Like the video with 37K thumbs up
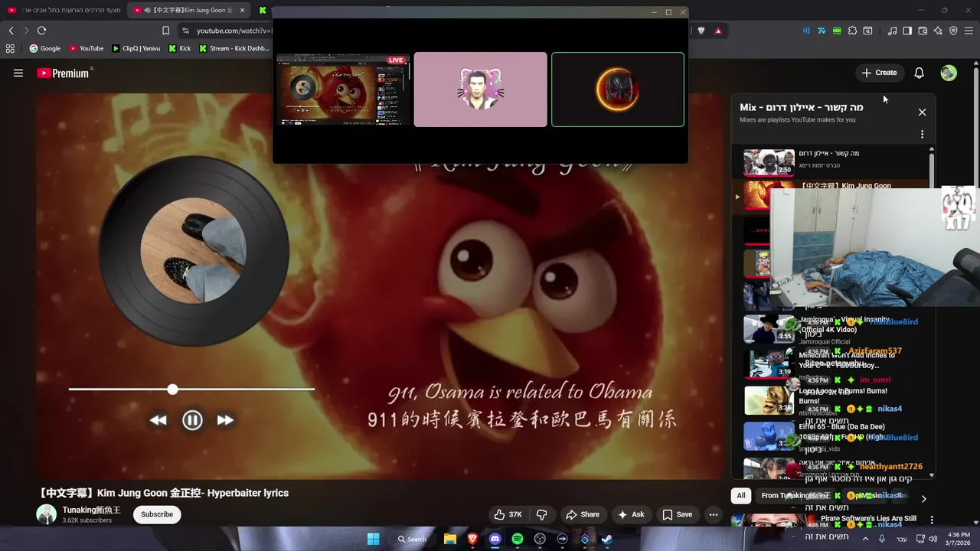Image resolution: width=980 pixels, height=551 pixels. click(x=508, y=514)
